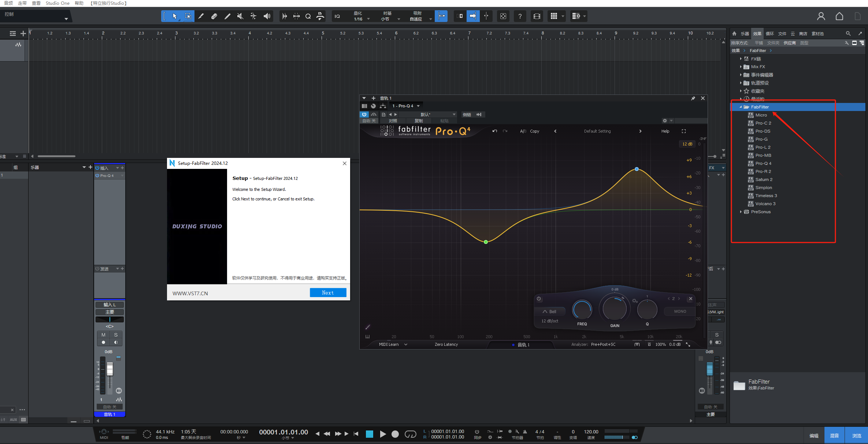Open the 帮助 menu
The image size is (868, 444).
[x=79, y=3]
